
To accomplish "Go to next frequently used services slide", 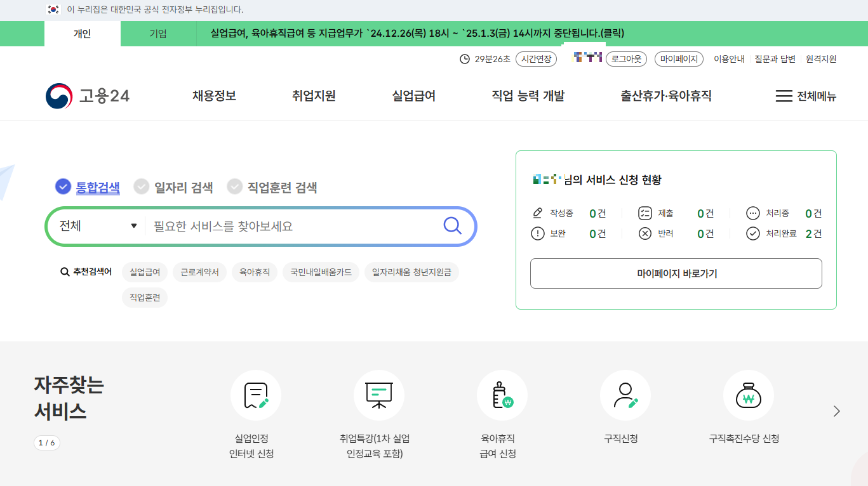I will point(836,411).
